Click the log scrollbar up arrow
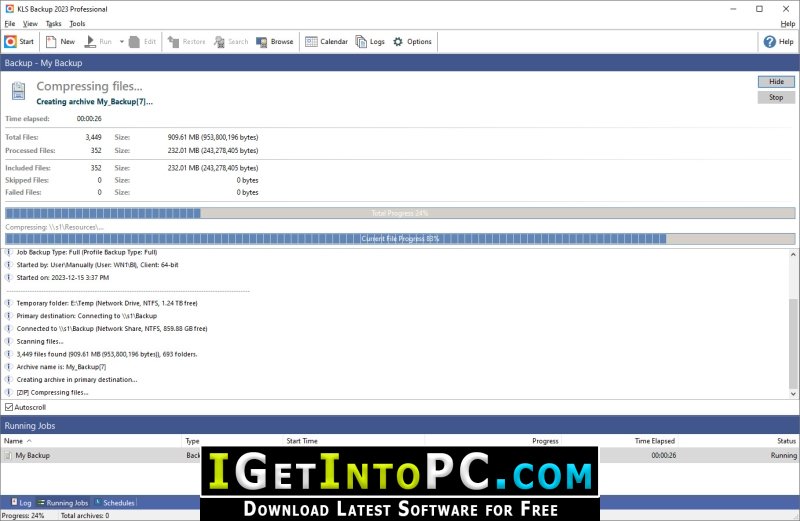The height and width of the screenshot is (521, 800). [793, 254]
